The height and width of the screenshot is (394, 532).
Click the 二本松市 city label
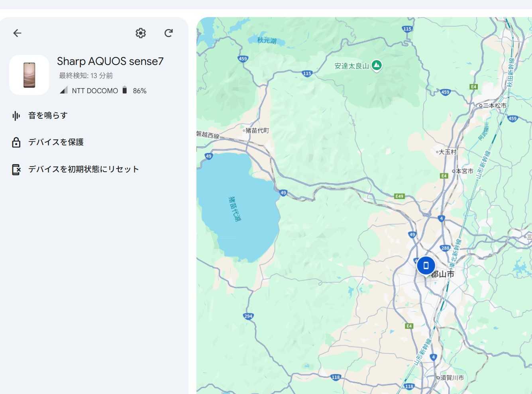click(x=495, y=106)
